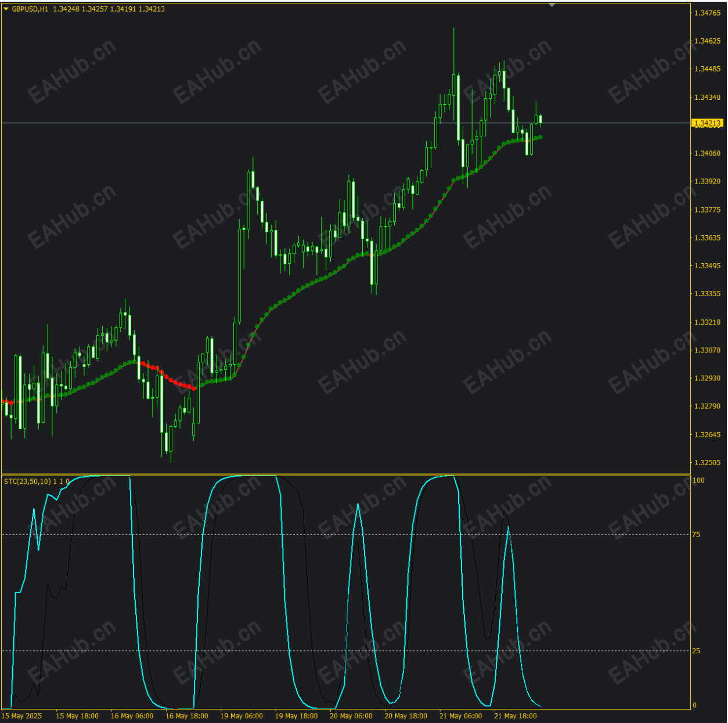This screenshot has height=723, width=728.
Task: Select the highlighted current price tag 1.34213
Action: tap(707, 123)
